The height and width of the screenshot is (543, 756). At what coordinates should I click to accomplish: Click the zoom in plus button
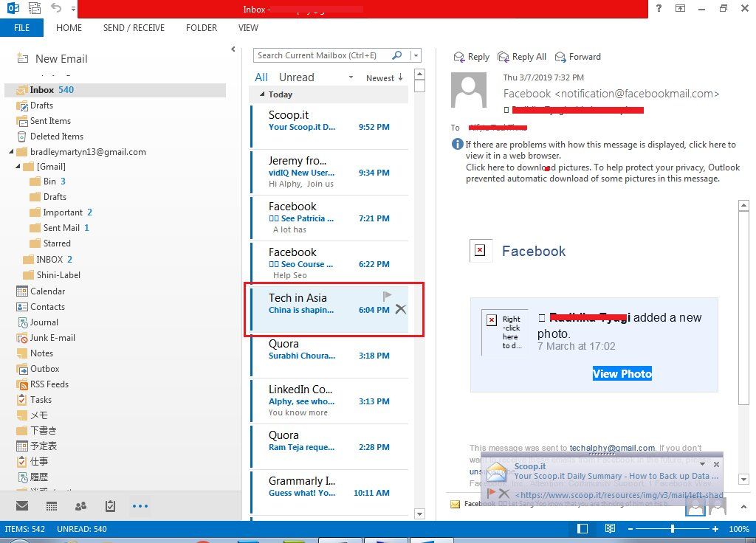715,529
